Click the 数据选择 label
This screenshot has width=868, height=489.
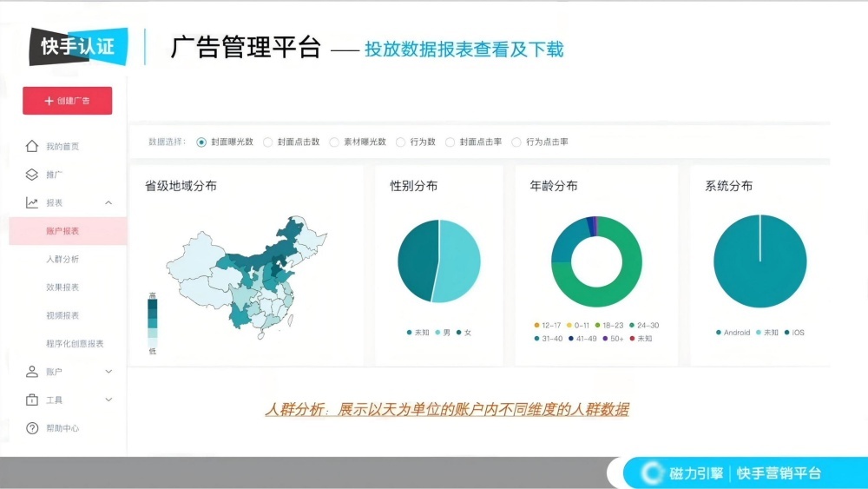(x=167, y=142)
